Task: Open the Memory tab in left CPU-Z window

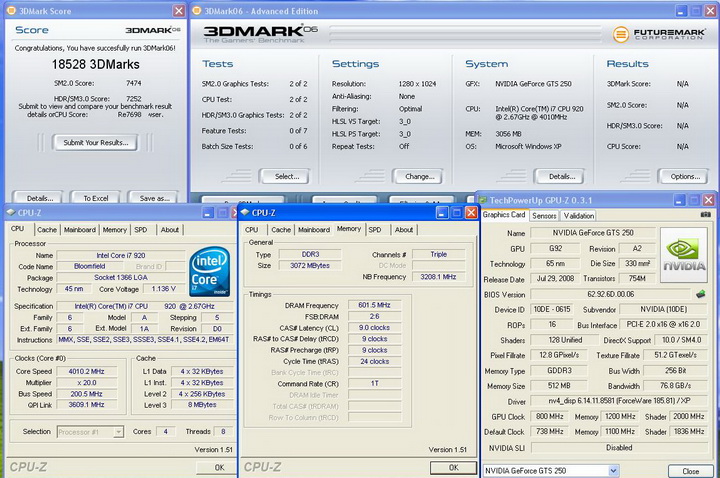Action: point(114,230)
